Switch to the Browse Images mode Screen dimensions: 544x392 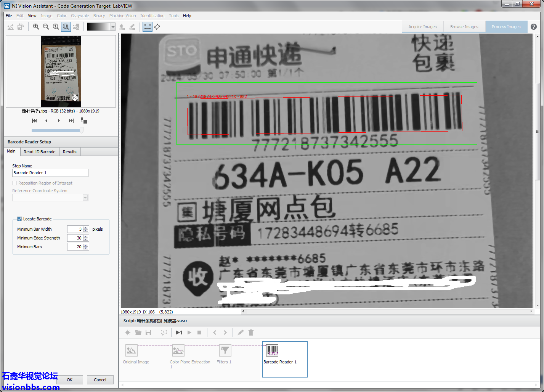coord(464,27)
